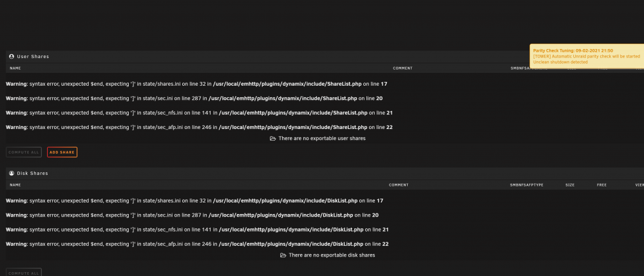Screen dimensions: 644x276
Task: Click the SMBNFSAFPTYPE header in Disk Shares
Action: (x=527, y=185)
